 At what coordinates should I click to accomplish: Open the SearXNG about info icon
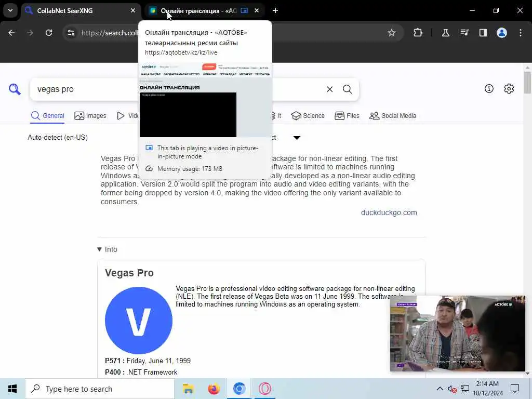[x=489, y=89]
